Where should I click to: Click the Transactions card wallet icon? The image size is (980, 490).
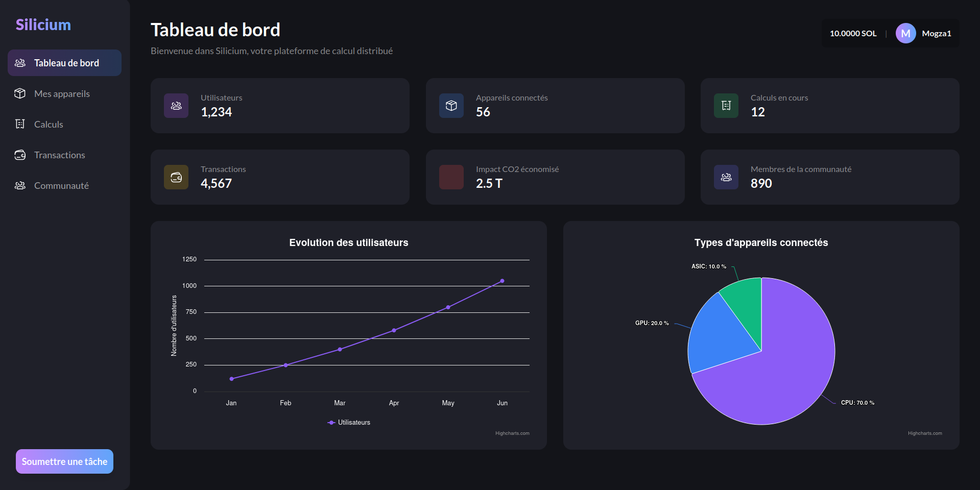pyautogui.click(x=176, y=177)
